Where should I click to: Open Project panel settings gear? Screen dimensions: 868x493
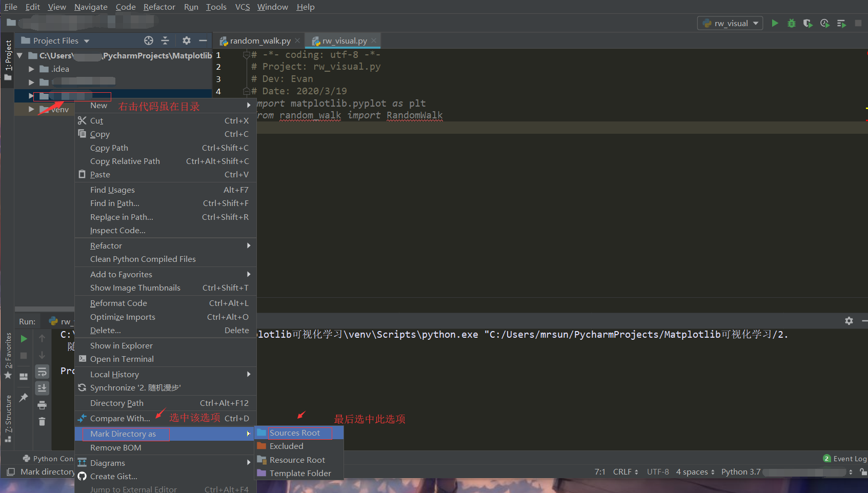pos(187,40)
